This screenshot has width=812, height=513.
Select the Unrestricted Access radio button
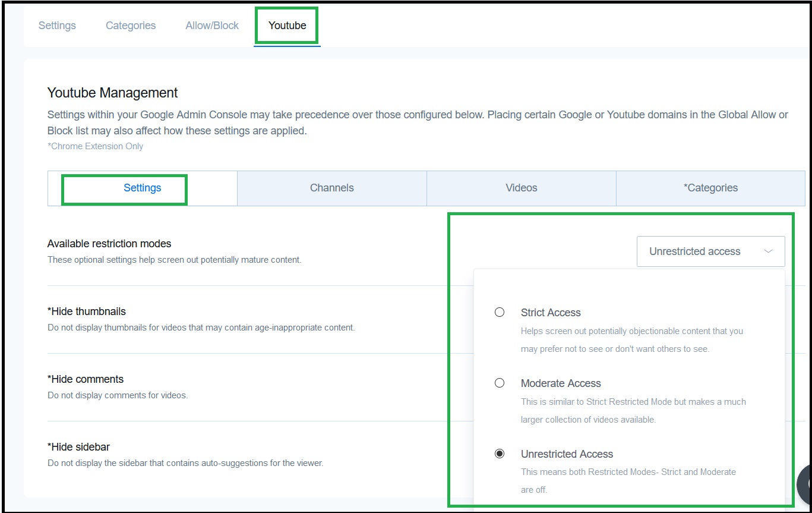[500, 454]
